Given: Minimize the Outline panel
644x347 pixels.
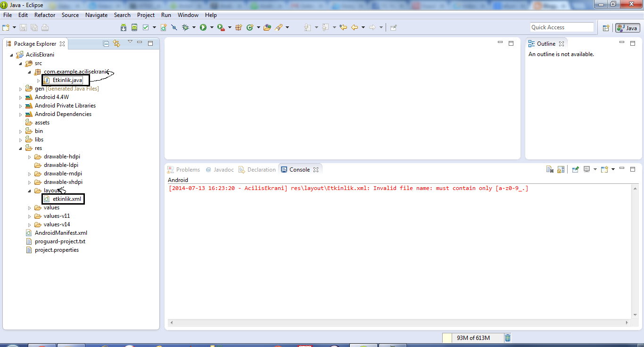Looking at the screenshot, I should coord(622,43).
